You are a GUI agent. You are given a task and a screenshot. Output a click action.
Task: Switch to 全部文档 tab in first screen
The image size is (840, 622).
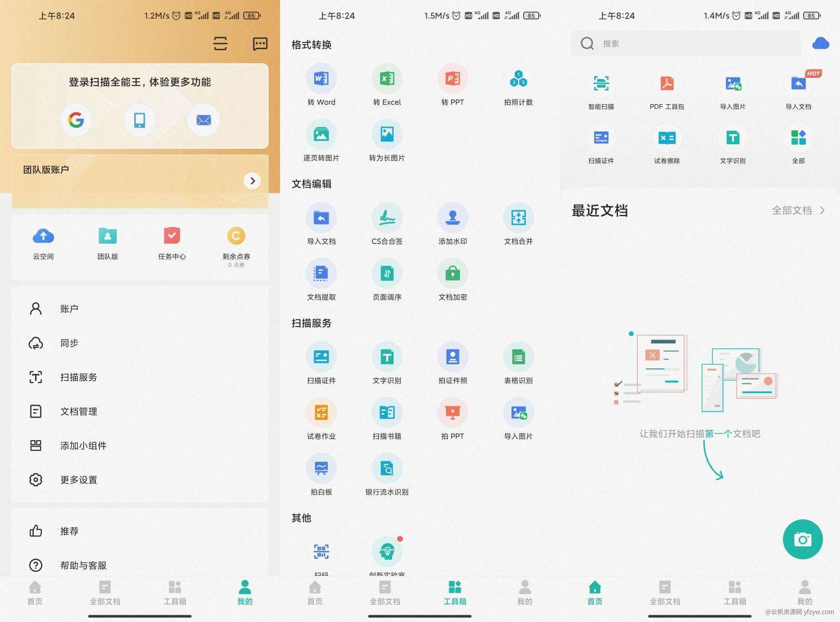[x=105, y=593]
